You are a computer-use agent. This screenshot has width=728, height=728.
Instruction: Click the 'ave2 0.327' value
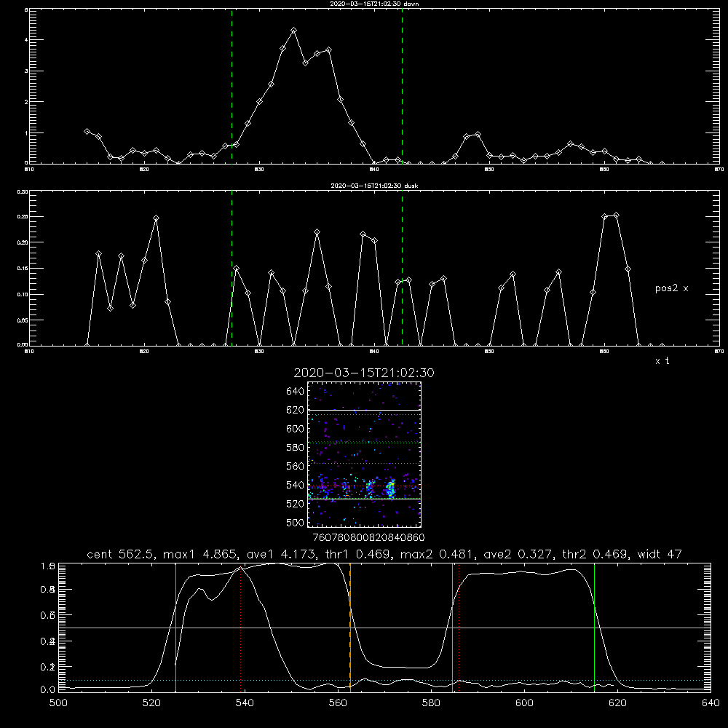tap(519, 554)
